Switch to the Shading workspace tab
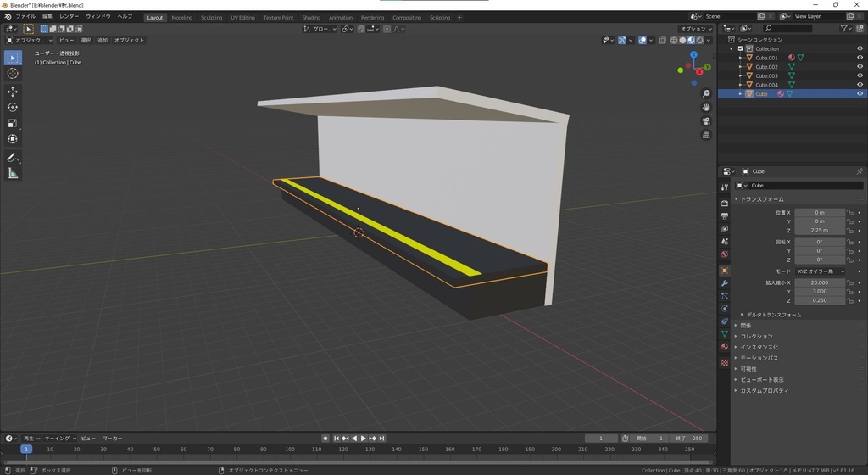 coord(311,18)
